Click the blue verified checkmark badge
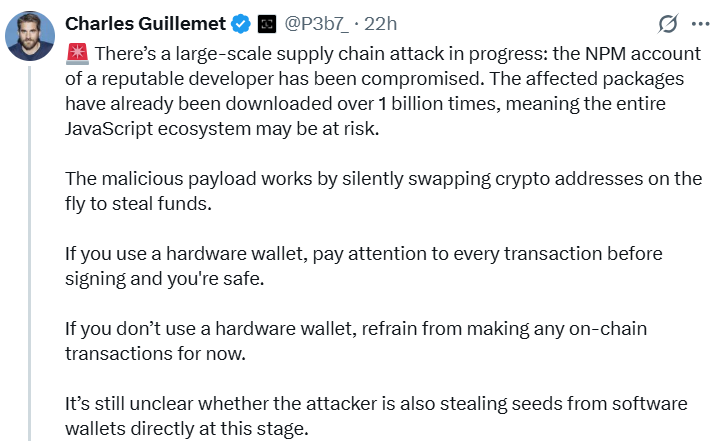This screenshot has height=441, width=722. point(241,24)
